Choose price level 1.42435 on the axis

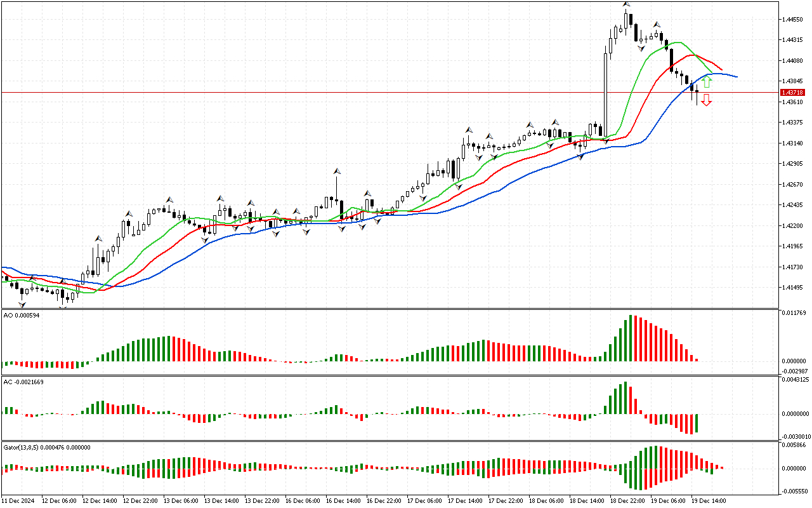[794, 205]
